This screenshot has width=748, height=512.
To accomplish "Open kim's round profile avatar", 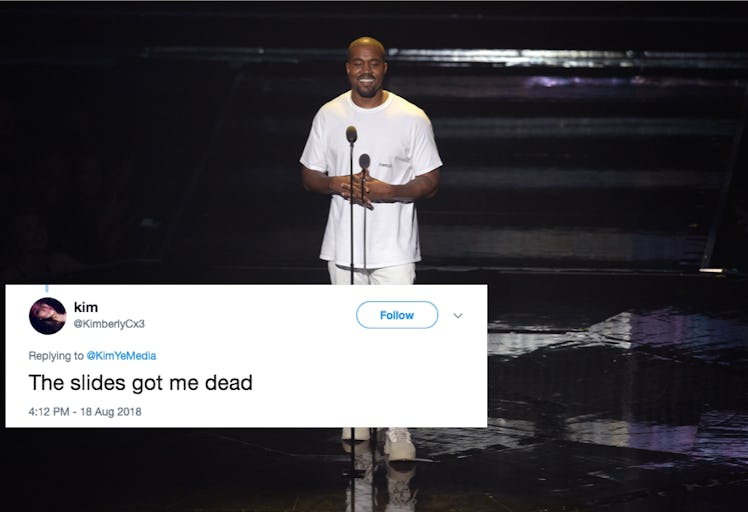I will (x=47, y=316).
